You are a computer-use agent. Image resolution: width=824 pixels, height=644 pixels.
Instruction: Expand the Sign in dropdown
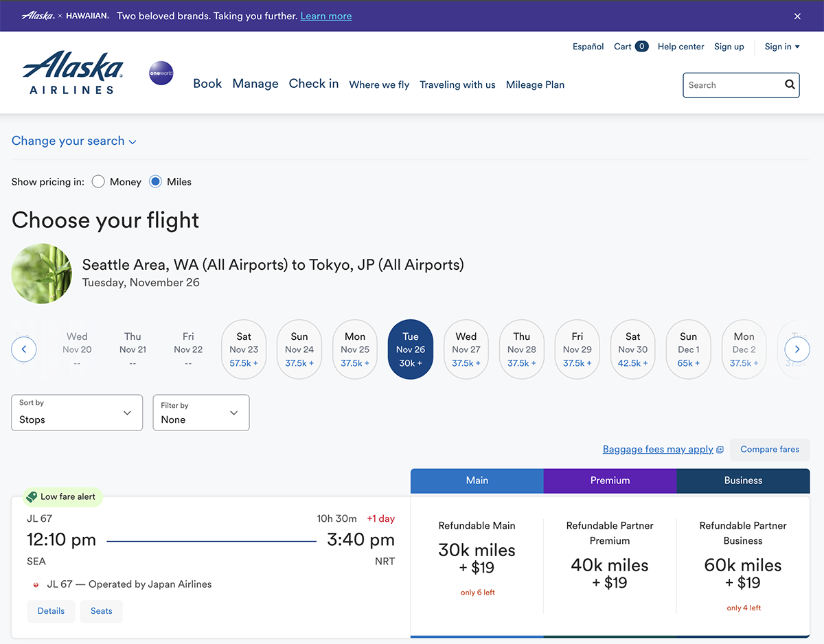click(781, 46)
